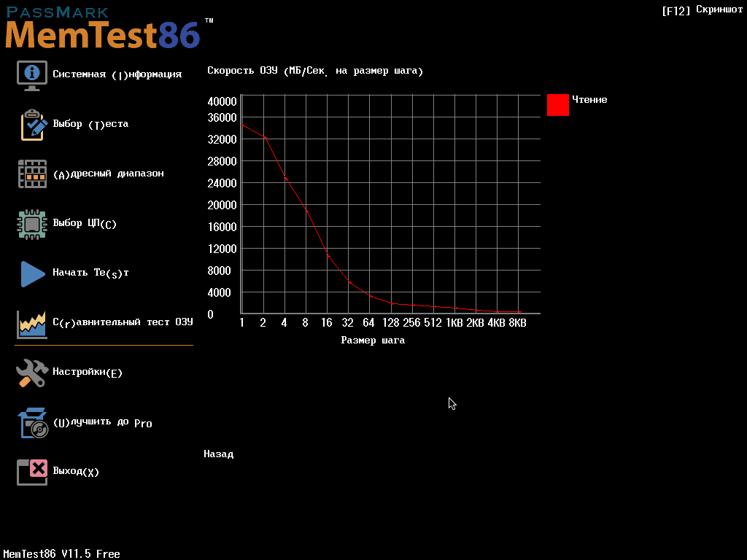Click the CPU selection chip icon

pos(32,225)
